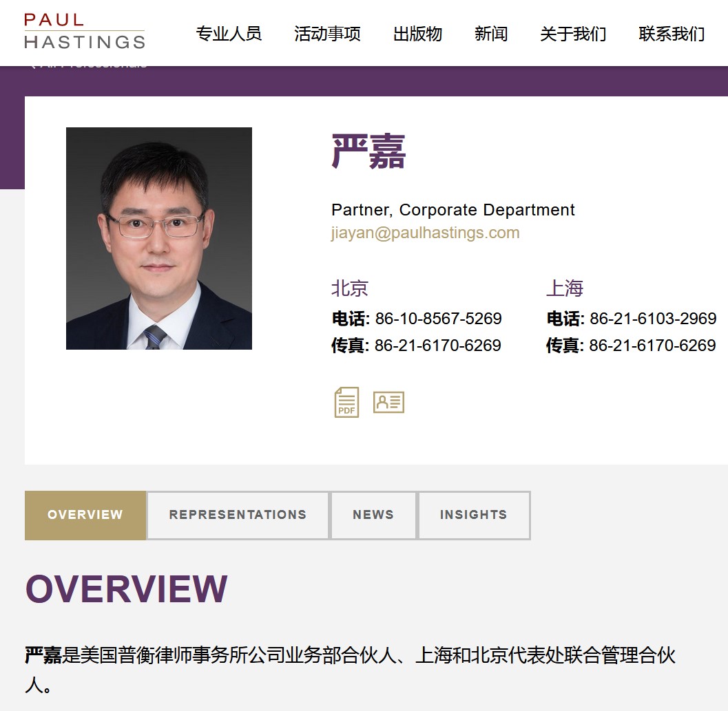Click Shanghai phone 86-21-6103-2969

click(x=653, y=319)
